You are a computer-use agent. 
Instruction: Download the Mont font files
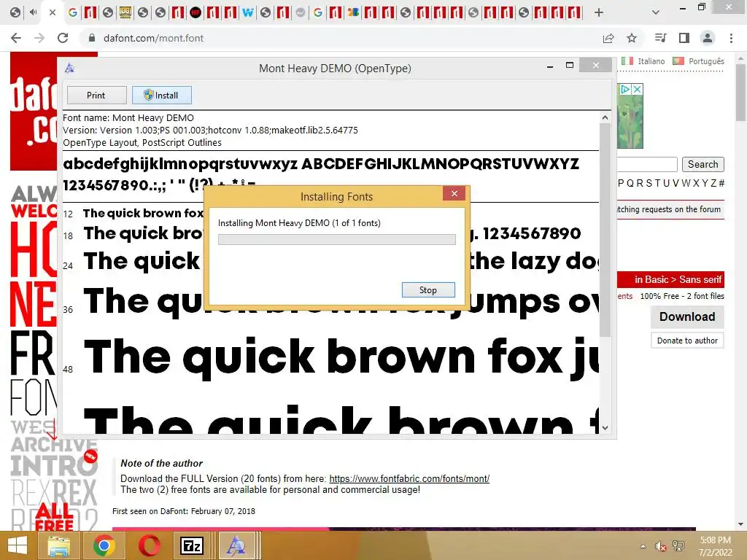(x=687, y=316)
